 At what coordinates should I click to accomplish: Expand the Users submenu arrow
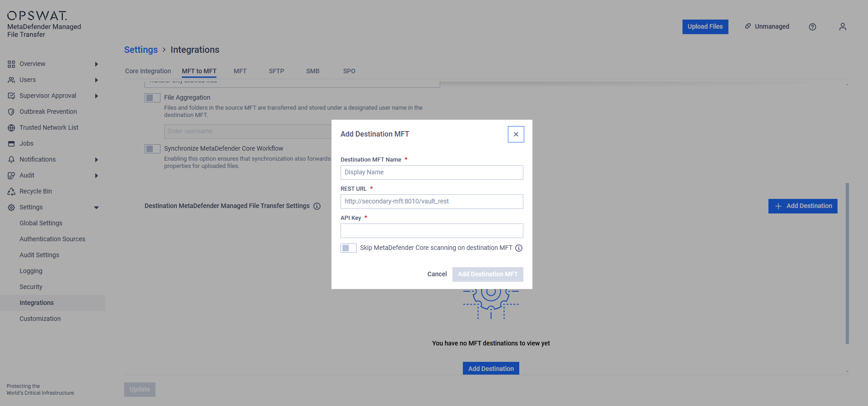pos(96,80)
